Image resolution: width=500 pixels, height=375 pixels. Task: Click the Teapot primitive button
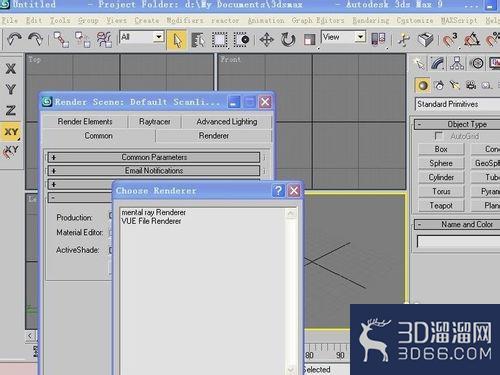(x=441, y=206)
